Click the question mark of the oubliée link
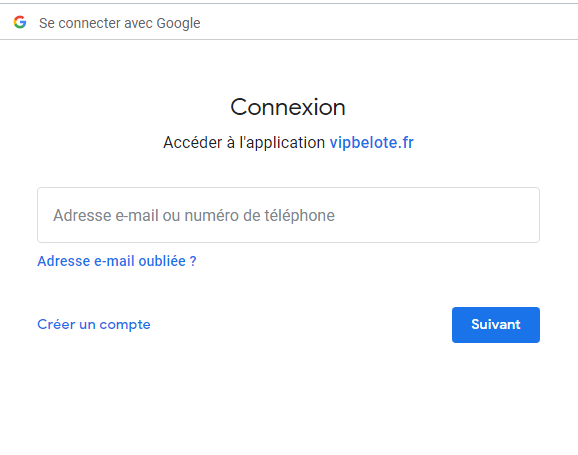The height and width of the screenshot is (455, 578). pos(193,261)
